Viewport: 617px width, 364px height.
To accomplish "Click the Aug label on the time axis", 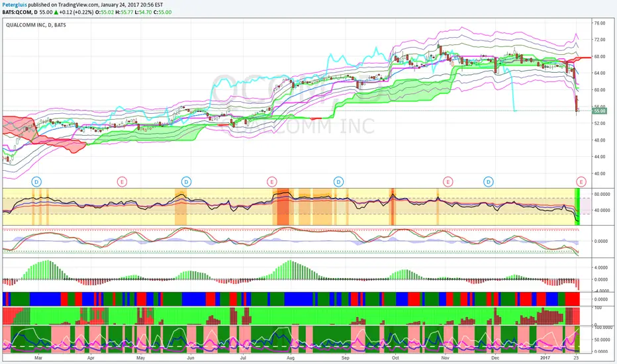I will 291,358.
